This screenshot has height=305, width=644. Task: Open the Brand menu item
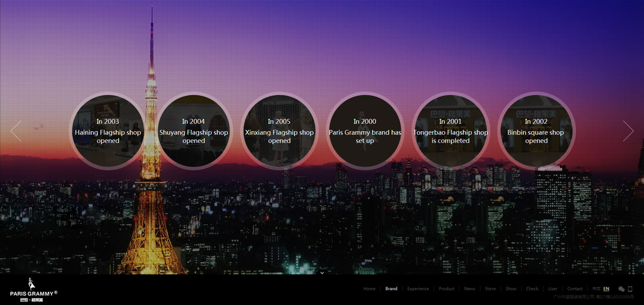click(x=391, y=289)
